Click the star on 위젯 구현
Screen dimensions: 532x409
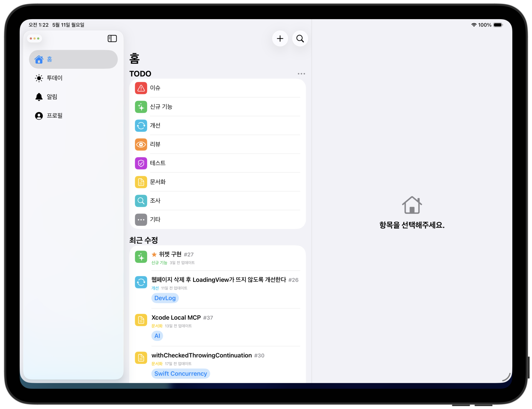coord(154,255)
